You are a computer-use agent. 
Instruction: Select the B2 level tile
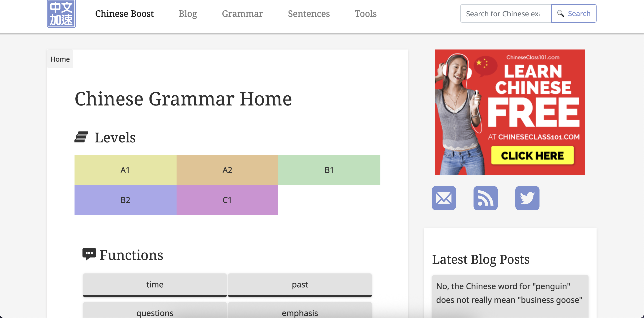click(125, 200)
